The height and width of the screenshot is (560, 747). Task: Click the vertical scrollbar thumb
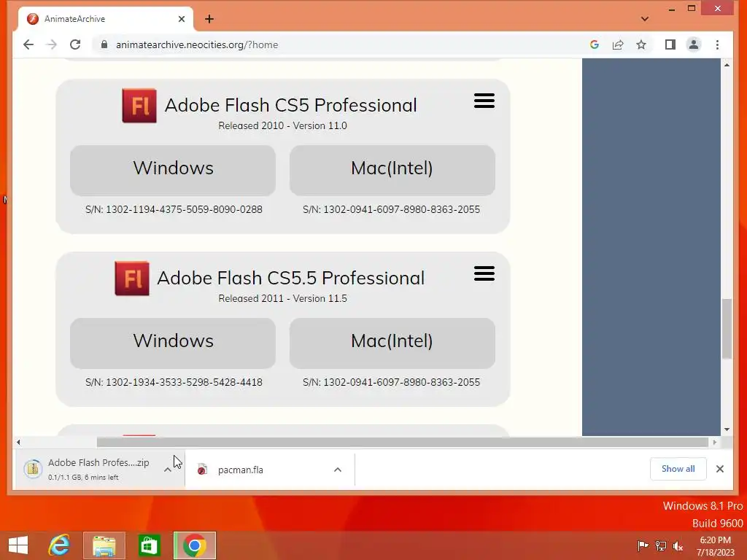(727, 329)
